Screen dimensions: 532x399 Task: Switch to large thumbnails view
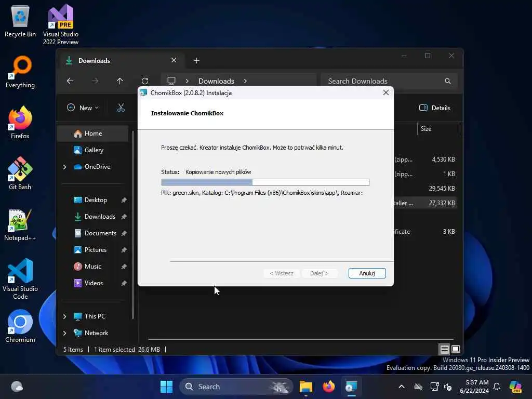456,349
